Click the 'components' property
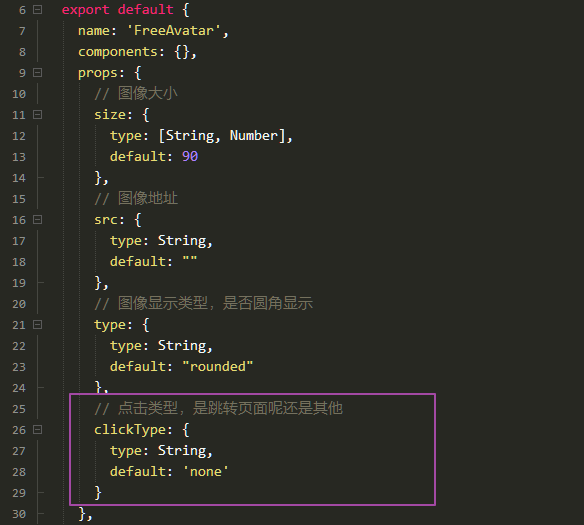Image resolution: width=584 pixels, height=525 pixels. (x=118, y=52)
